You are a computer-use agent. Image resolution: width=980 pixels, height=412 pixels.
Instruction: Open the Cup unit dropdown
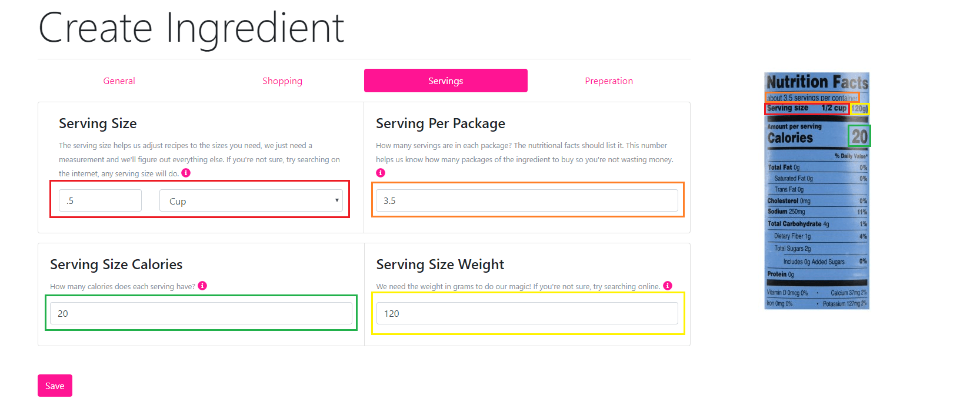(251, 200)
